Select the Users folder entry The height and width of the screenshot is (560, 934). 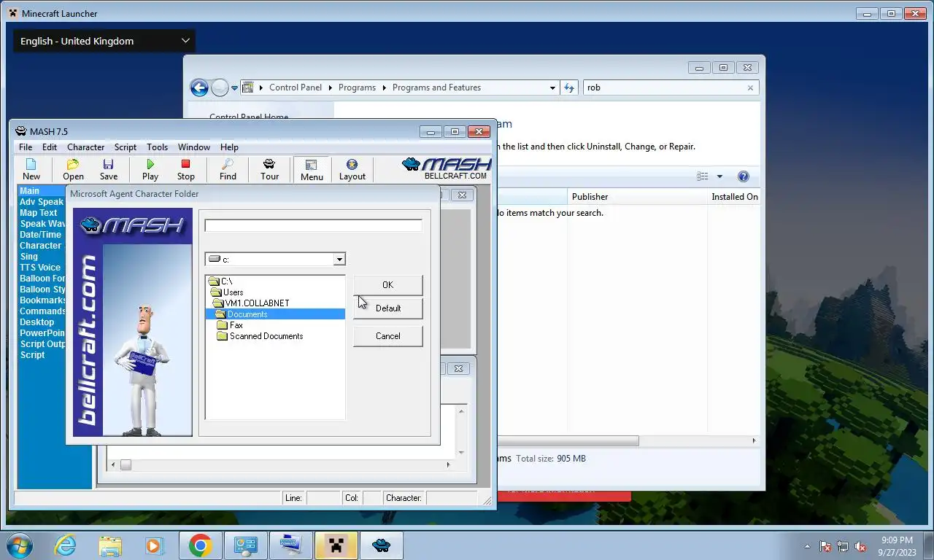(x=227, y=292)
